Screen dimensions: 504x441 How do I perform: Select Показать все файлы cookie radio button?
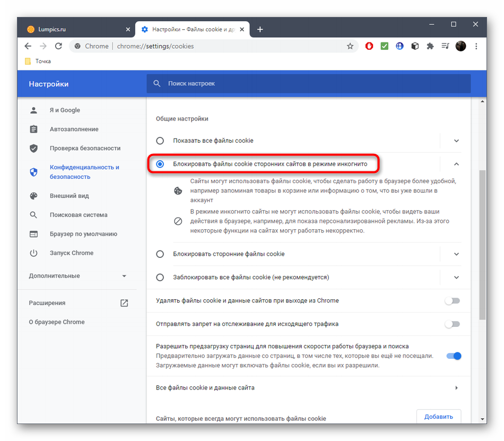pyautogui.click(x=160, y=141)
